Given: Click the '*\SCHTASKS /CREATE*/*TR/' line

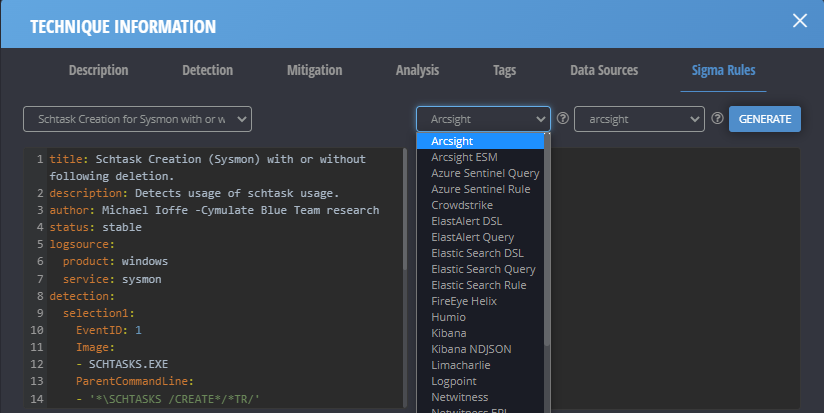Looking at the screenshot, I should (x=168, y=399).
